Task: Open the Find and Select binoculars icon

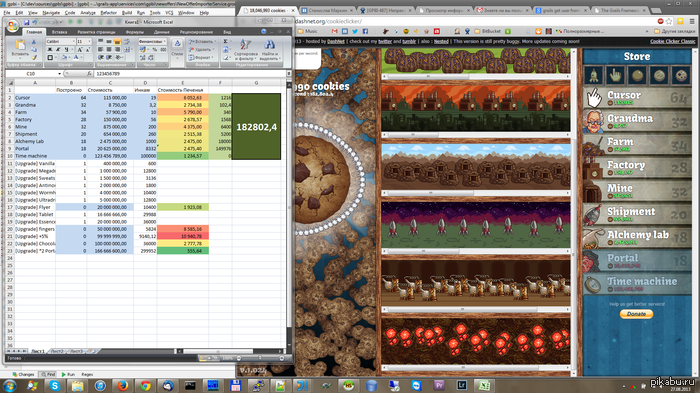Action: coord(269,45)
